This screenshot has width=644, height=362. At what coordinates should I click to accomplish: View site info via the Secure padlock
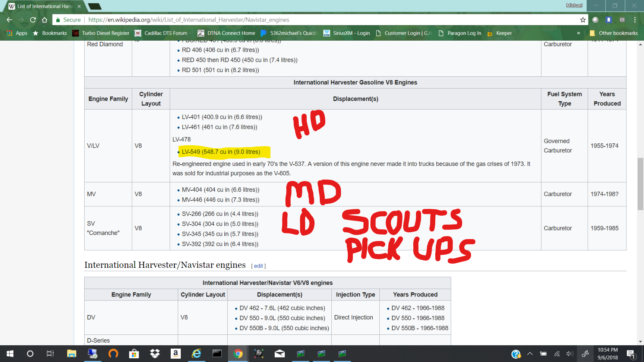68,20
